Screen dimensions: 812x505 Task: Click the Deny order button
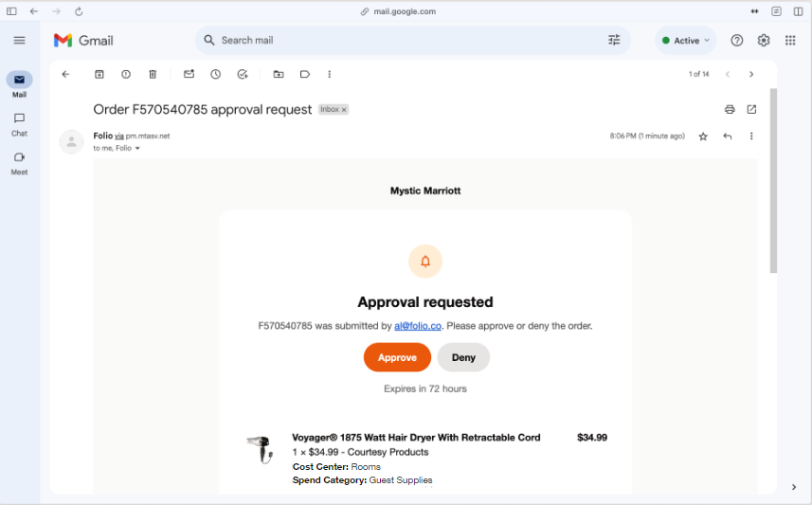(x=463, y=357)
